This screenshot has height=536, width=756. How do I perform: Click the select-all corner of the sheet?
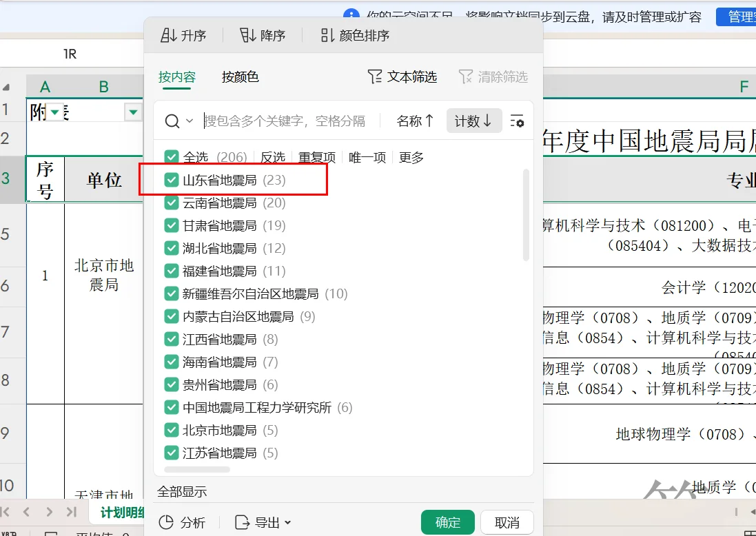(7, 87)
